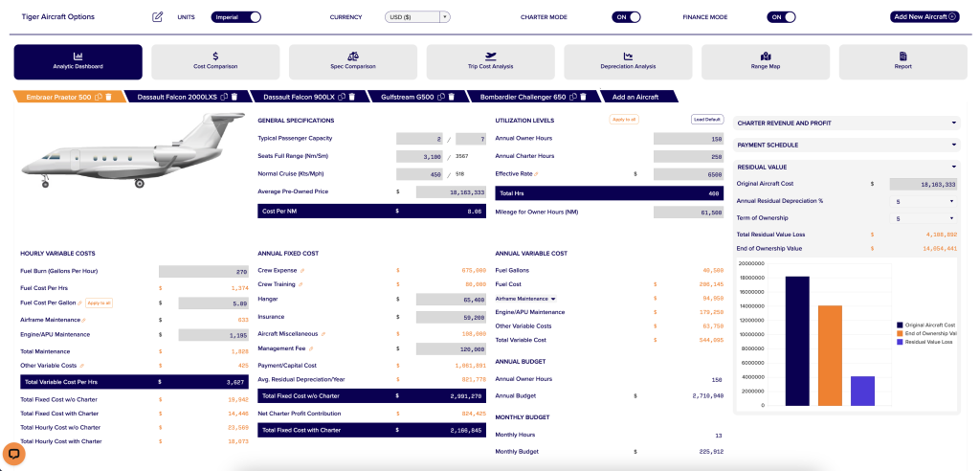Click the edit icon next to Airframe Maintenance hourly cost
The height and width of the screenshot is (471, 980).
click(84, 321)
